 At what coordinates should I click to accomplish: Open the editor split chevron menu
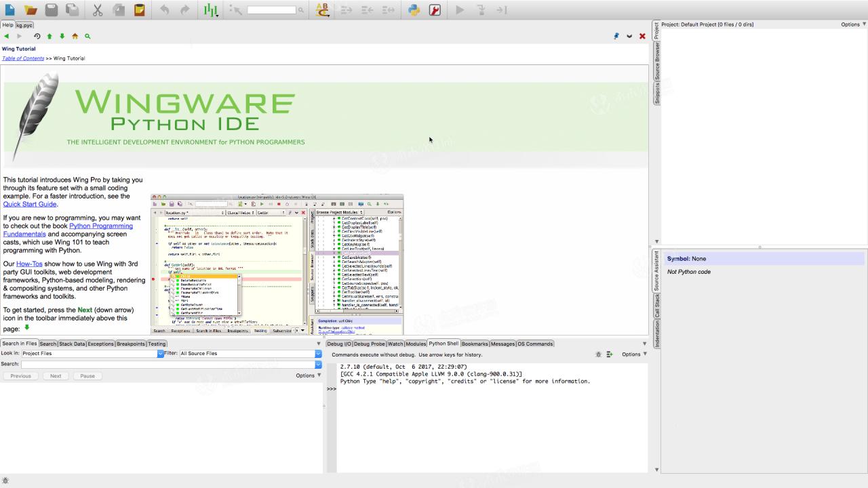pyautogui.click(x=629, y=36)
